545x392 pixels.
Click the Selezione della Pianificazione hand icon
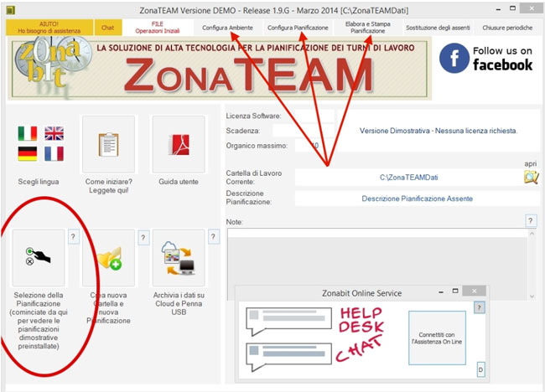[39, 257]
